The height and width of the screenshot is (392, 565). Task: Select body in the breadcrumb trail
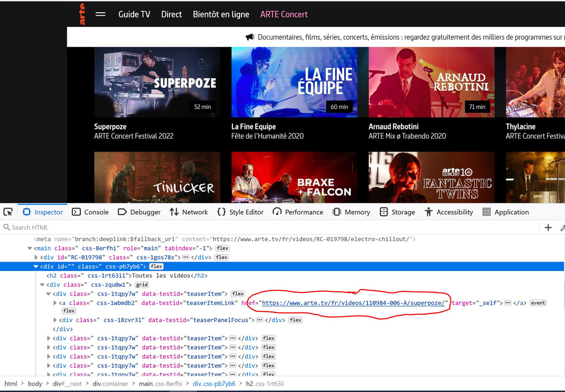click(35, 384)
